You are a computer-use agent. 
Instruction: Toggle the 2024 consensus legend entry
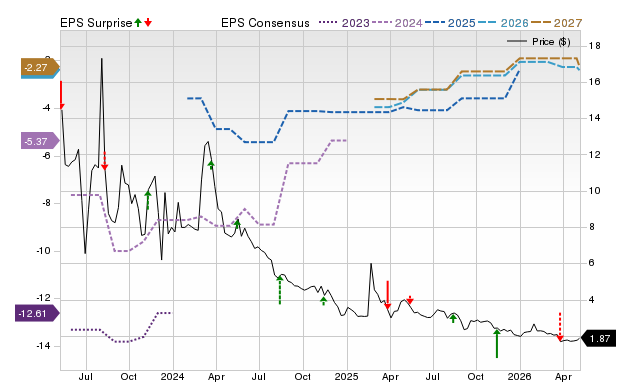pyautogui.click(x=397, y=23)
